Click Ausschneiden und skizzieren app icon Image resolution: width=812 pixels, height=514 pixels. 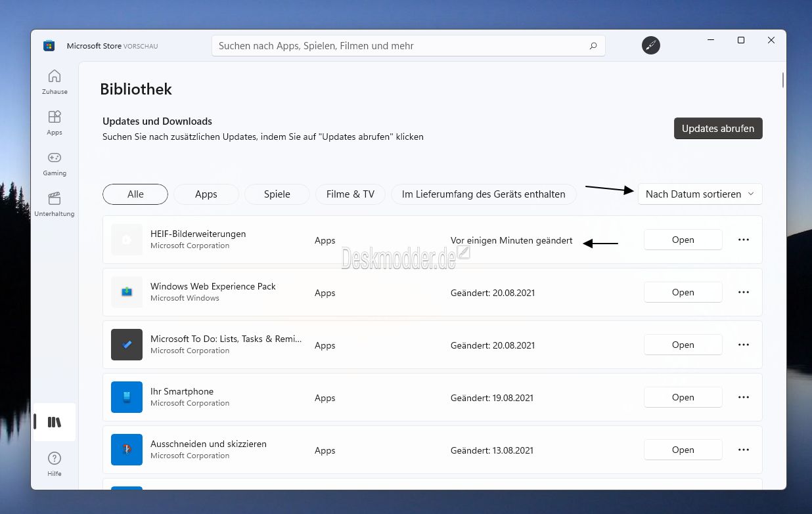(x=127, y=450)
